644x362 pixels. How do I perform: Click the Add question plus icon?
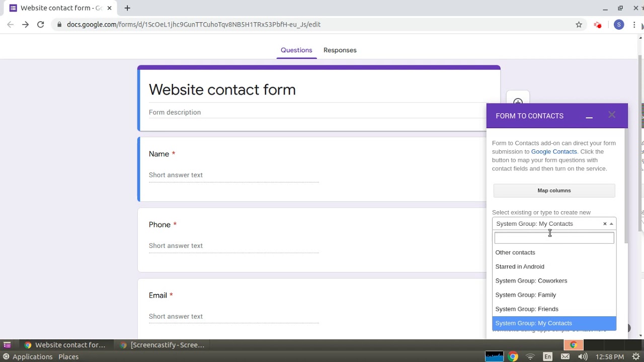(x=518, y=102)
